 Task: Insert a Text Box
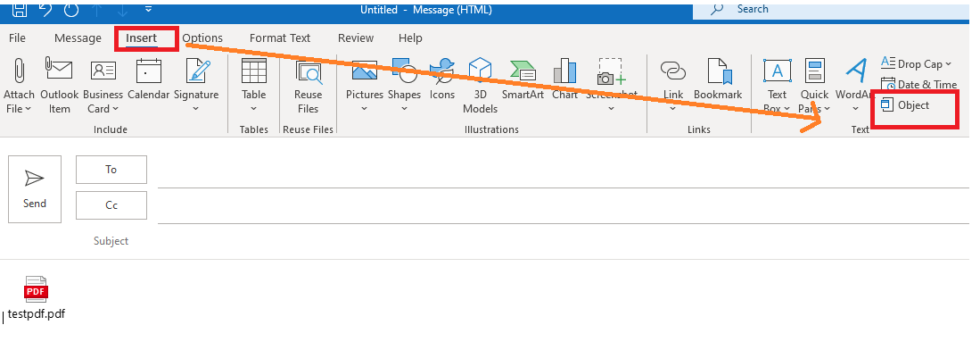point(777,87)
